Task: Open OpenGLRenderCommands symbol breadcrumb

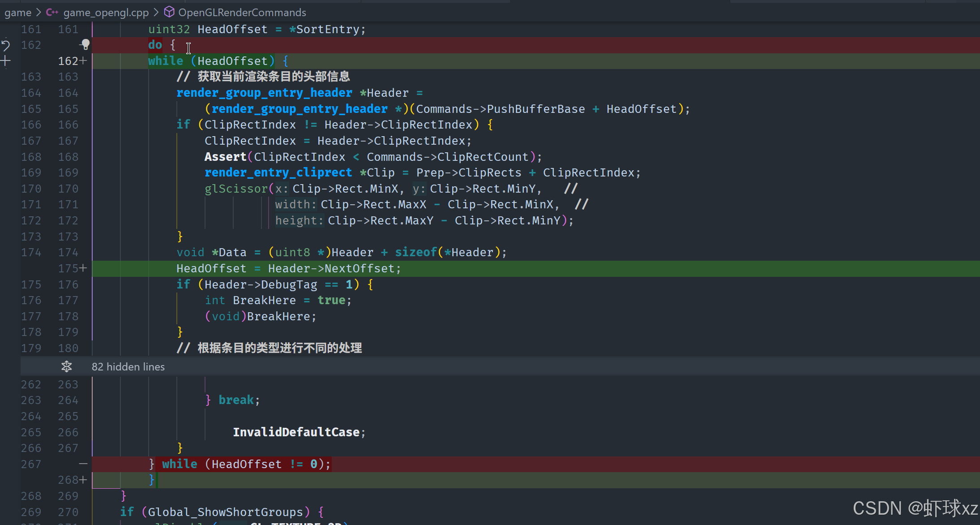Action: (x=242, y=13)
